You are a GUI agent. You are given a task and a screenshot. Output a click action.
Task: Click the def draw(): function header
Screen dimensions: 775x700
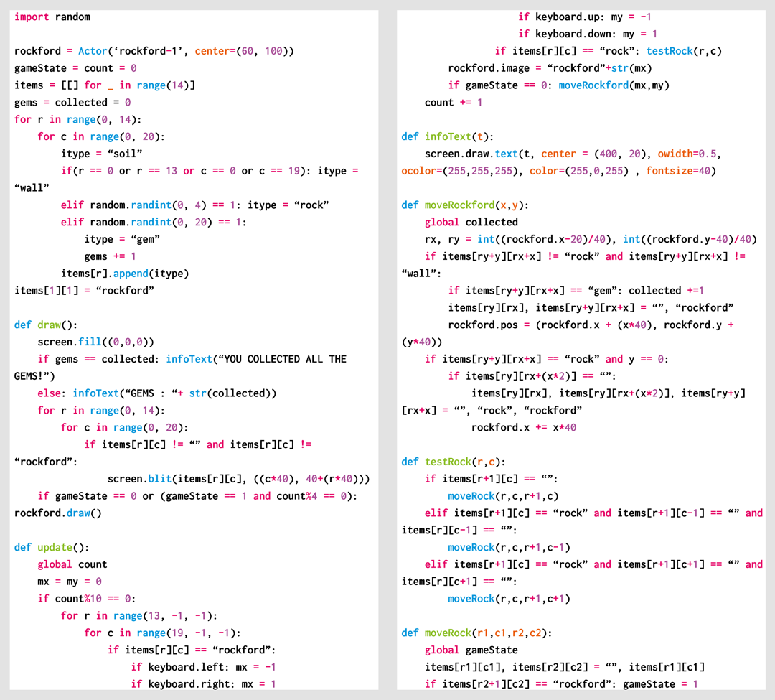coord(47,325)
